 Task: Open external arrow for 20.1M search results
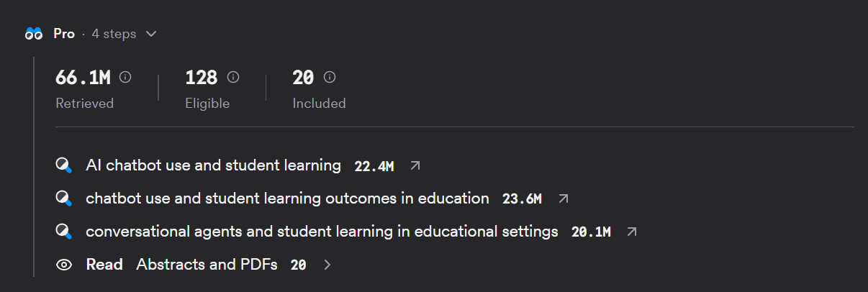click(x=632, y=232)
